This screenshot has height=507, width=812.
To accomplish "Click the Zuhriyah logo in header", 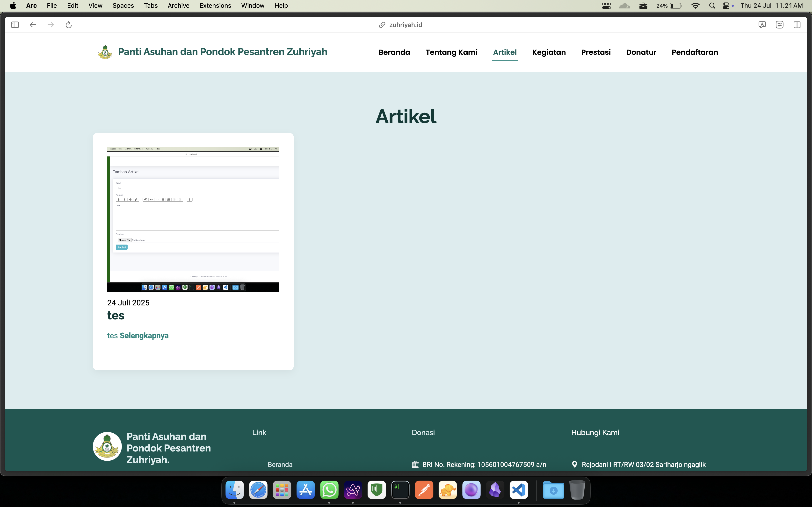I will pyautogui.click(x=105, y=52).
